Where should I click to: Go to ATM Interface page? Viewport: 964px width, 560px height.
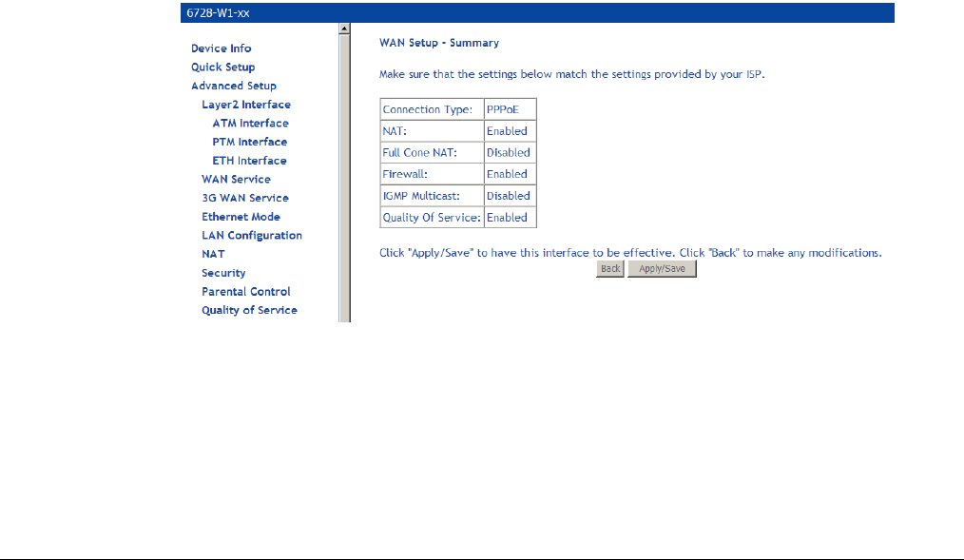[250, 123]
